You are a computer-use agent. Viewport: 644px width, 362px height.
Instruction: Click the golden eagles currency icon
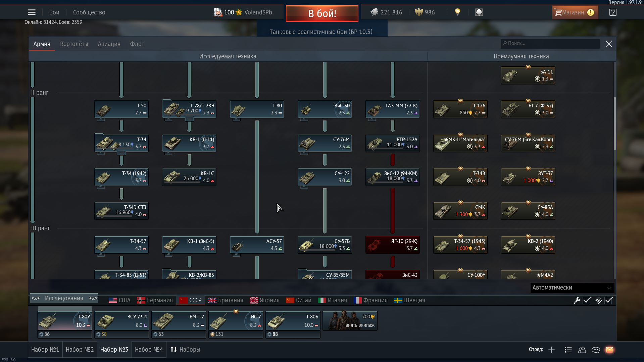click(419, 12)
